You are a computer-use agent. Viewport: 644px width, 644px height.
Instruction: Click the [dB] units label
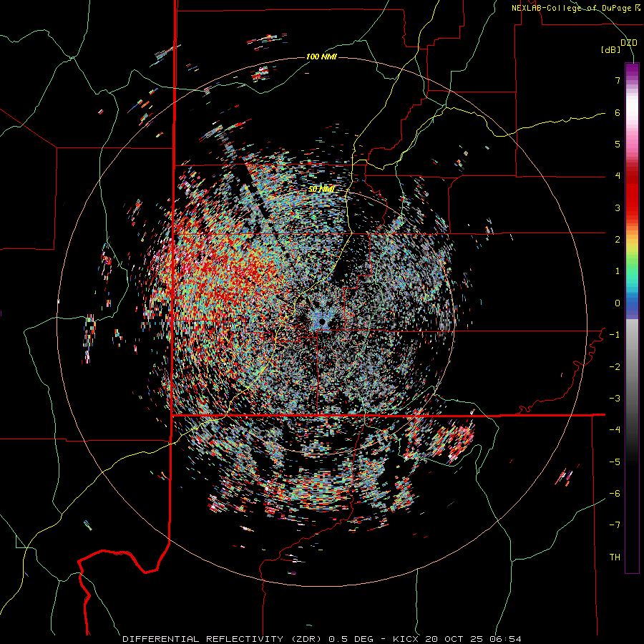coord(610,49)
